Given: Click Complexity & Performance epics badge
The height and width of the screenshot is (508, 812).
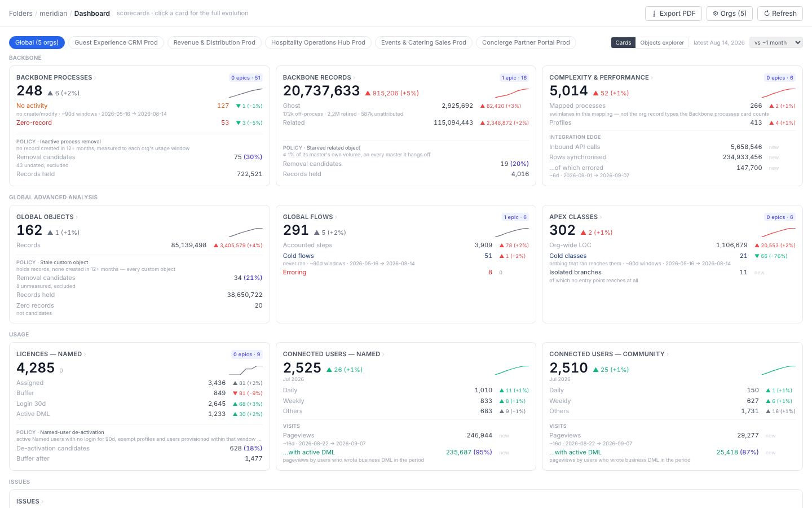Looking at the screenshot, I should tap(779, 78).
